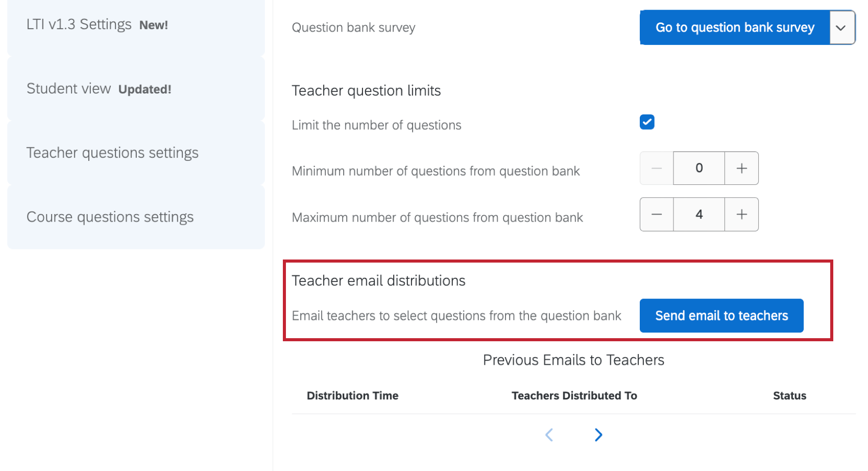The width and height of the screenshot is (868, 471).
Task: Click Go to question bank survey
Action: pos(735,28)
